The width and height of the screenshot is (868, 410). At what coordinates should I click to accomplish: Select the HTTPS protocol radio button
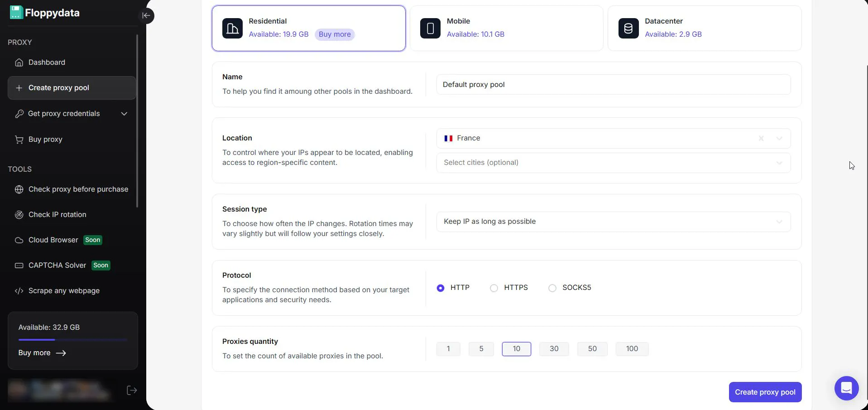pyautogui.click(x=494, y=288)
